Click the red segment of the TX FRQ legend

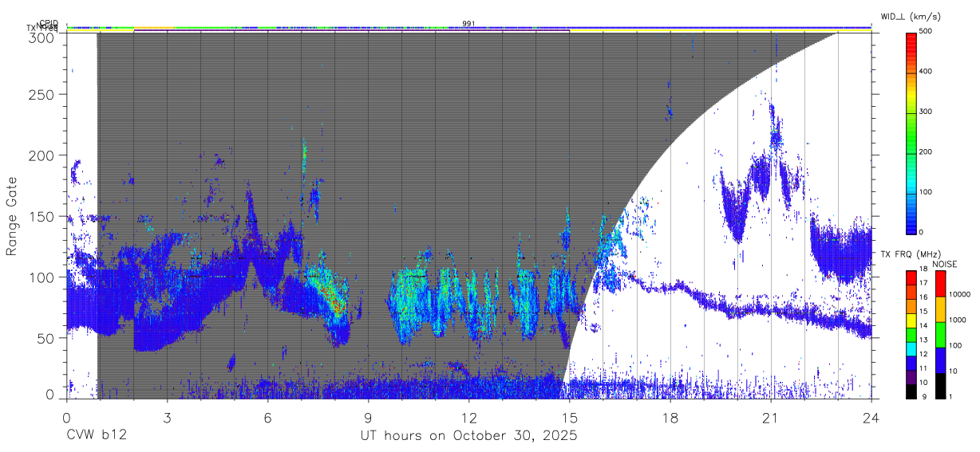coord(911,277)
